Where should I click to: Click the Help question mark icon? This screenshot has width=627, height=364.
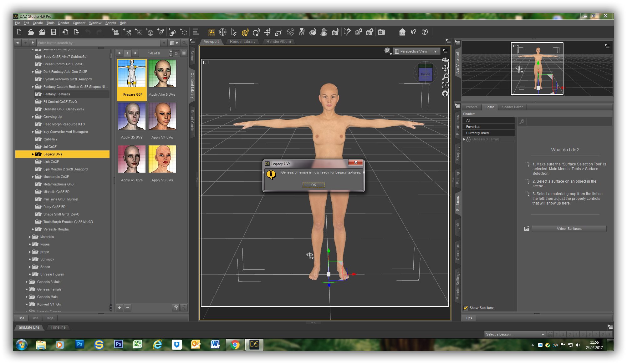tap(425, 32)
